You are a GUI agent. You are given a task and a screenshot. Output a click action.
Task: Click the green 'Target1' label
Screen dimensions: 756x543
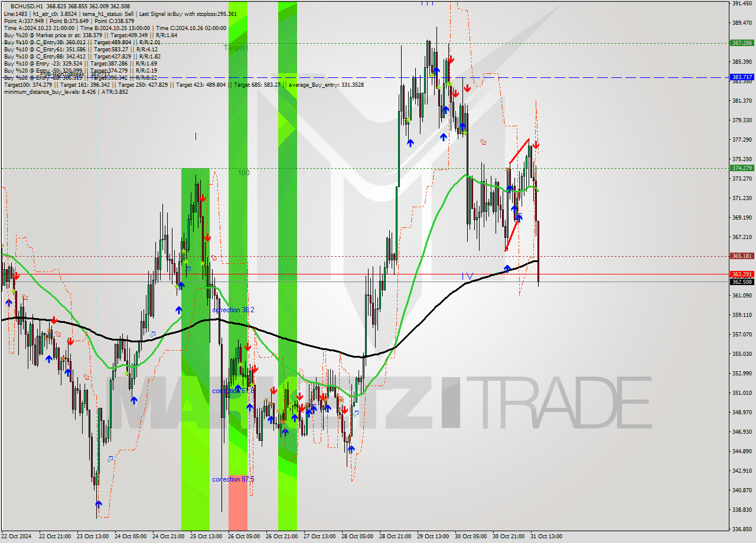click(x=236, y=47)
